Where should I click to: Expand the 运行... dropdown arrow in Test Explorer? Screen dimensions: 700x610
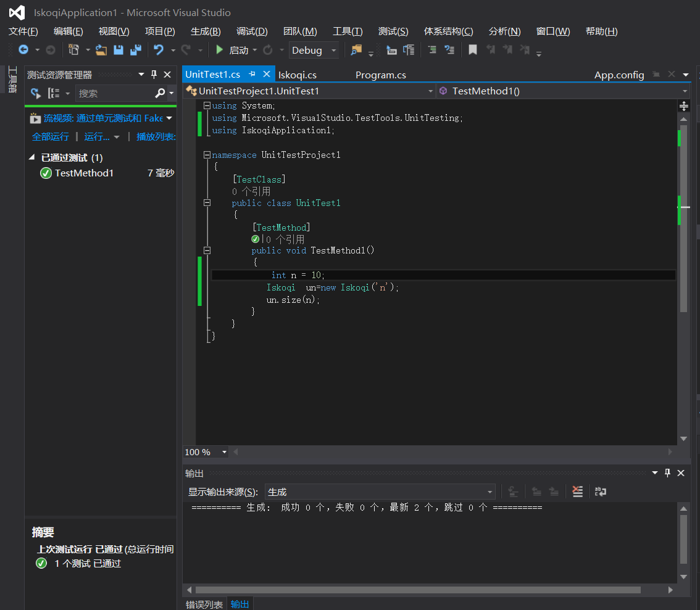pyautogui.click(x=117, y=137)
